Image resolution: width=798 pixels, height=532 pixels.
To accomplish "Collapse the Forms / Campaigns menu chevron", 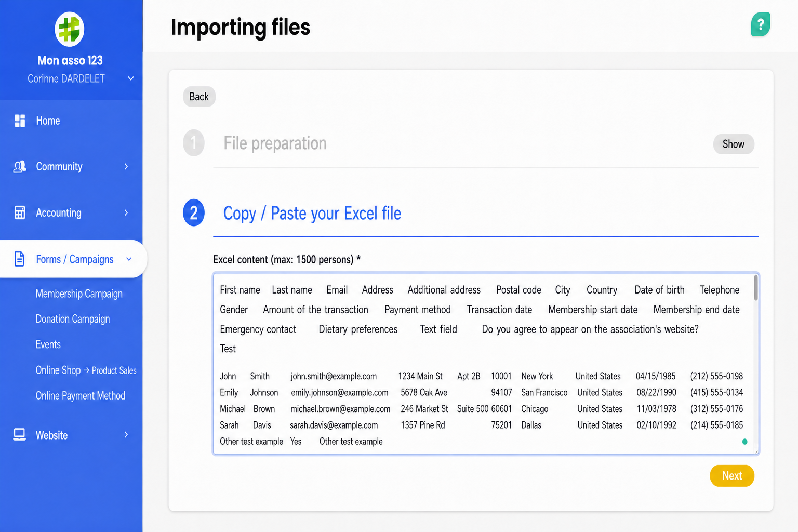I will point(129,259).
